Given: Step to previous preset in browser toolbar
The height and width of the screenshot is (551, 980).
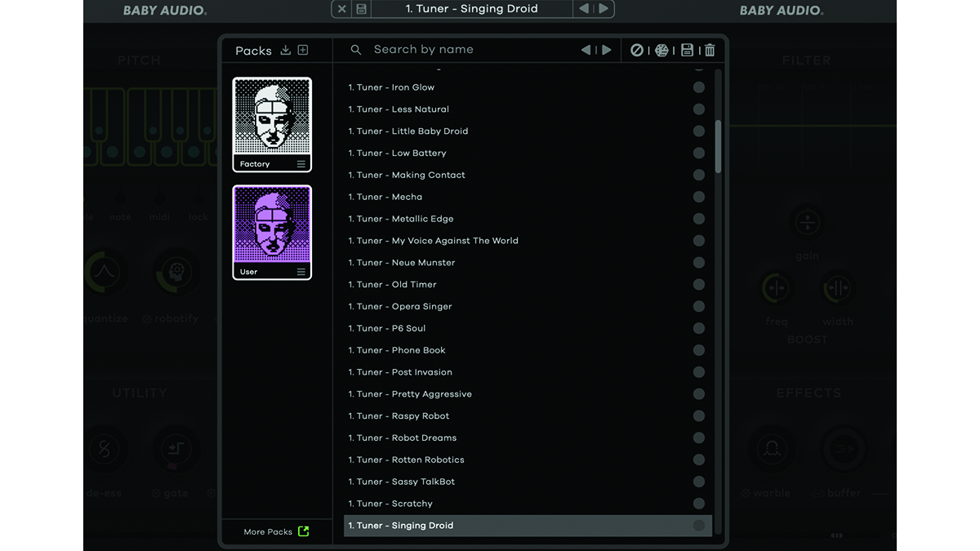Looking at the screenshot, I should pos(586,50).
